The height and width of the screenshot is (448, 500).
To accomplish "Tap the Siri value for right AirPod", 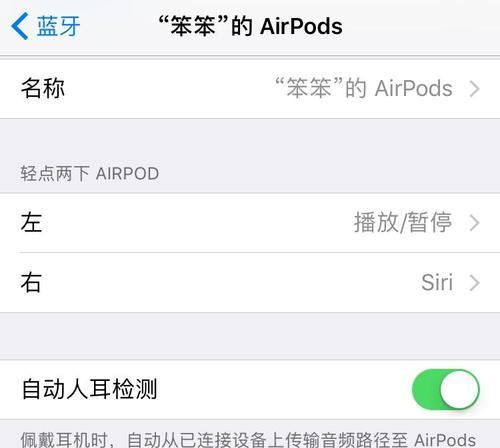I will click(437, 282).
